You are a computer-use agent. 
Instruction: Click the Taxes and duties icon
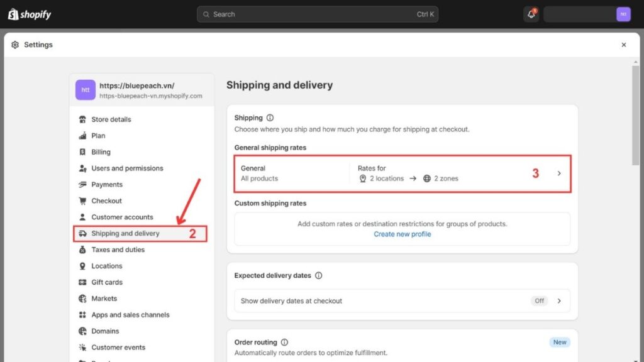(83, 250)
